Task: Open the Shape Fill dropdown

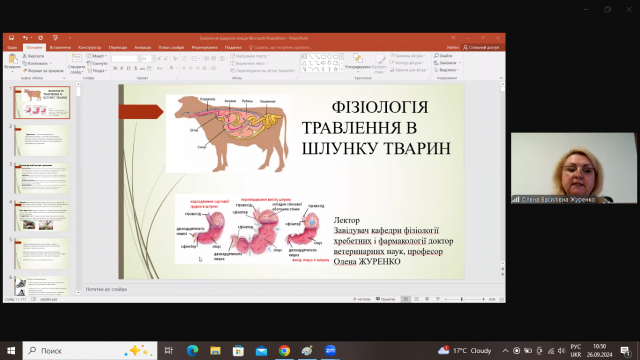Action: tap(408, 56)
